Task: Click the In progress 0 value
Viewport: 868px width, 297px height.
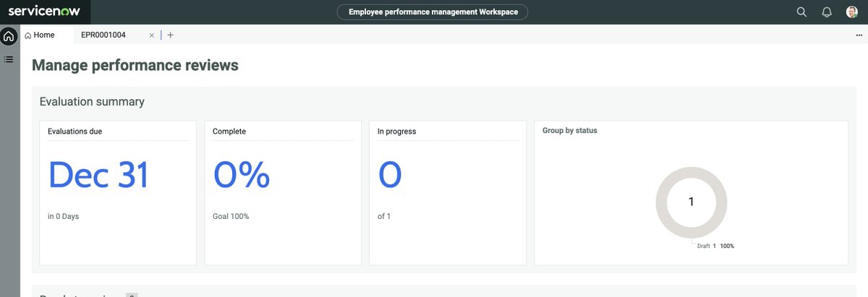Action: point(390,175)
